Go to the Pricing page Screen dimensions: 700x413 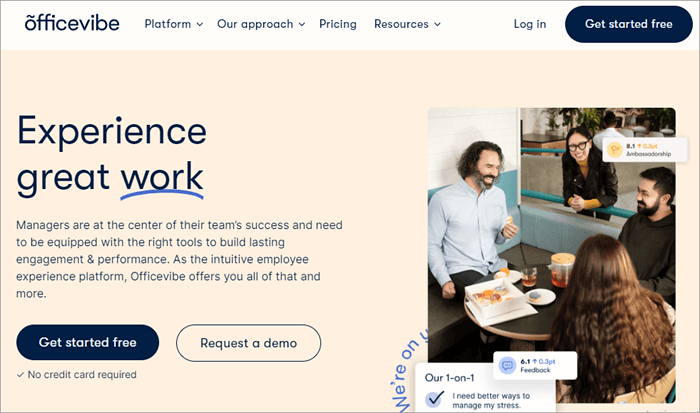[338, 24]
